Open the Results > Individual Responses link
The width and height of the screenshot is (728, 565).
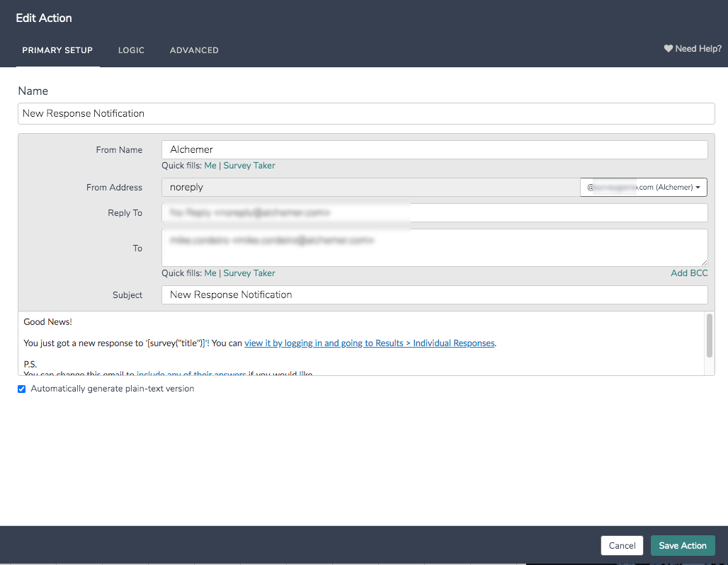point(370,343)
